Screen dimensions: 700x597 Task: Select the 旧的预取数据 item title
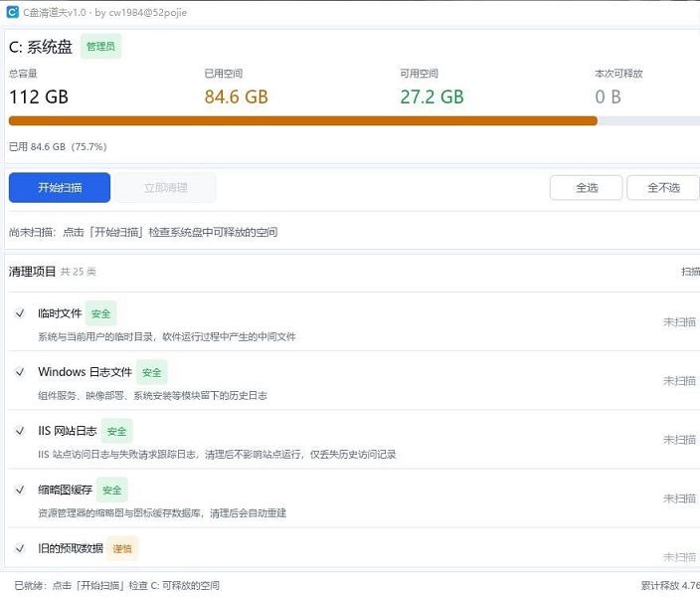(x=71, y=548)
